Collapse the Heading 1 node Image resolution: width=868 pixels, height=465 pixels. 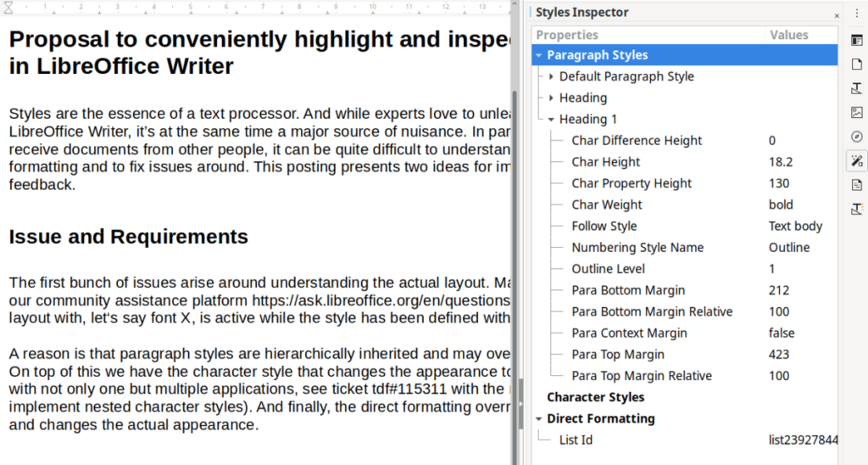click(x=551, y=119)
